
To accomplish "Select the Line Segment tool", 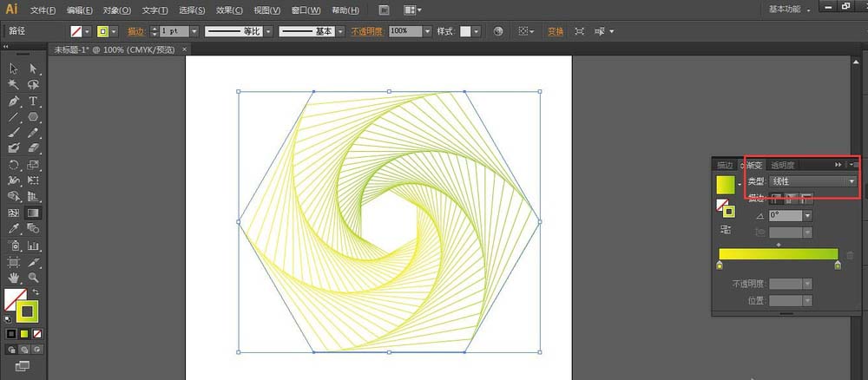I will 14,117.
